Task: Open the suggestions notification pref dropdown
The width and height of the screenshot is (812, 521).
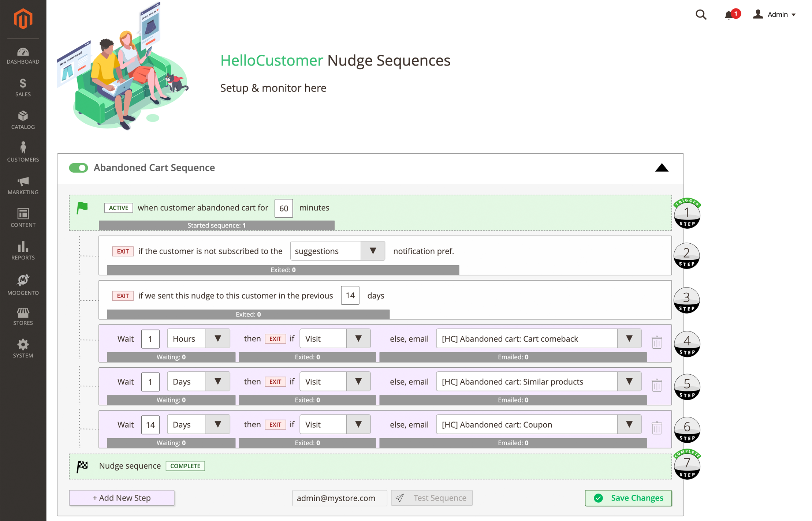Action: pyautogui.click(x=373, y=251)
